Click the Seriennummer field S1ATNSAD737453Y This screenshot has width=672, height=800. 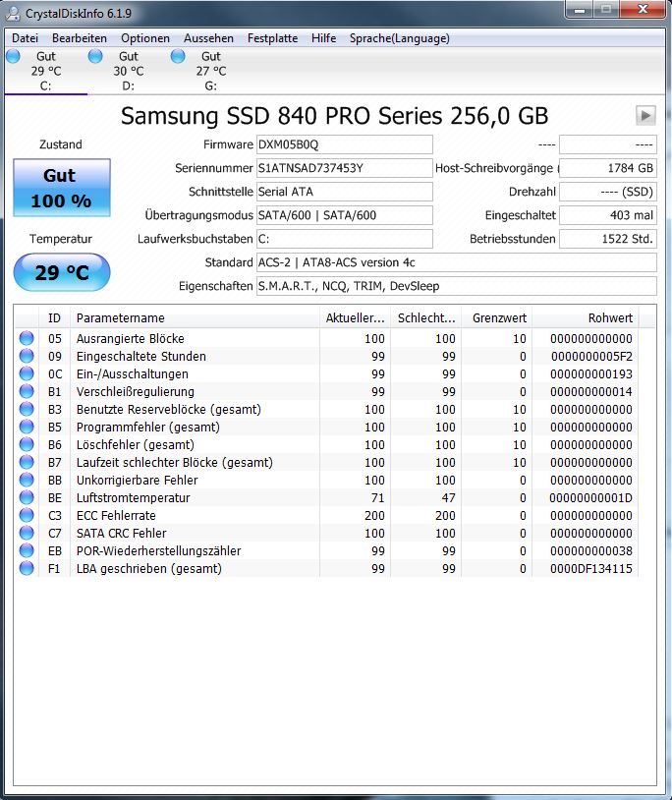pos(345,168)
